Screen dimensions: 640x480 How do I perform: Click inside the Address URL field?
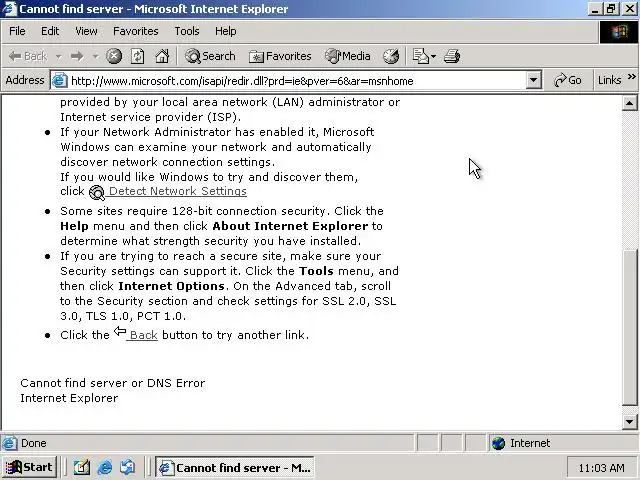point(297,81)
